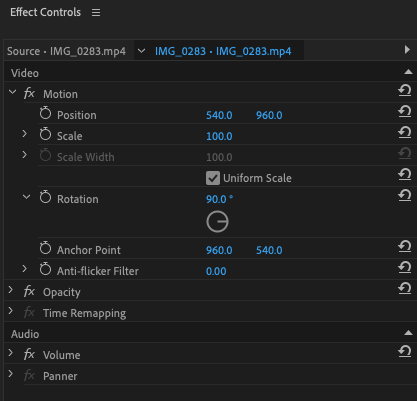Toggle Position animation stopwatch
The height and width of the screenshot is (401, 417).
45,113
